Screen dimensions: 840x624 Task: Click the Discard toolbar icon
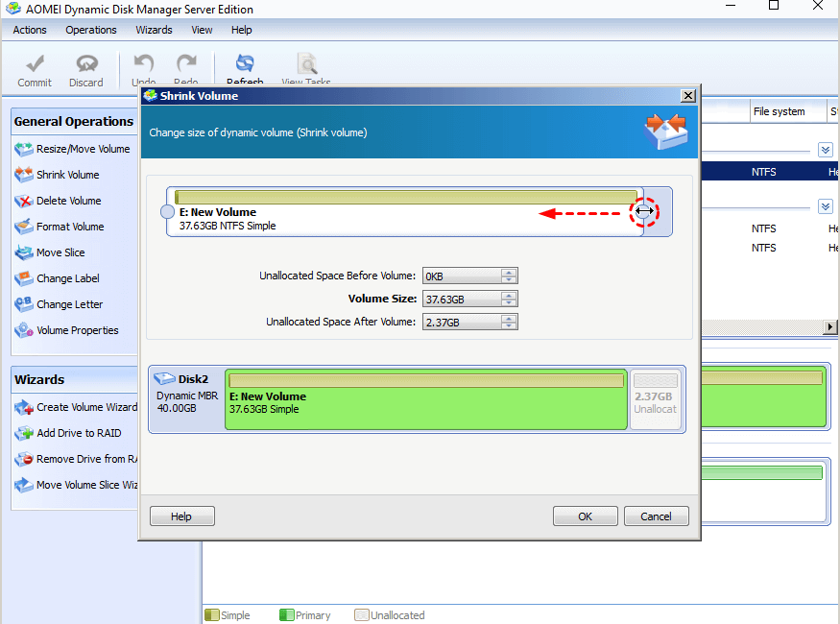coord(86,63)
